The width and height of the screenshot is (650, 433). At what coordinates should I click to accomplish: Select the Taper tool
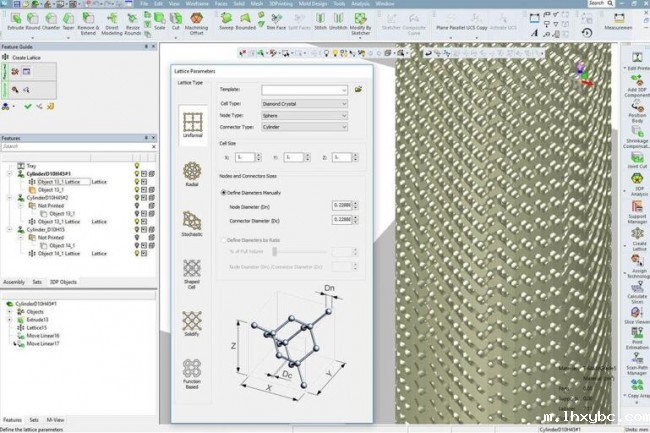68,22
